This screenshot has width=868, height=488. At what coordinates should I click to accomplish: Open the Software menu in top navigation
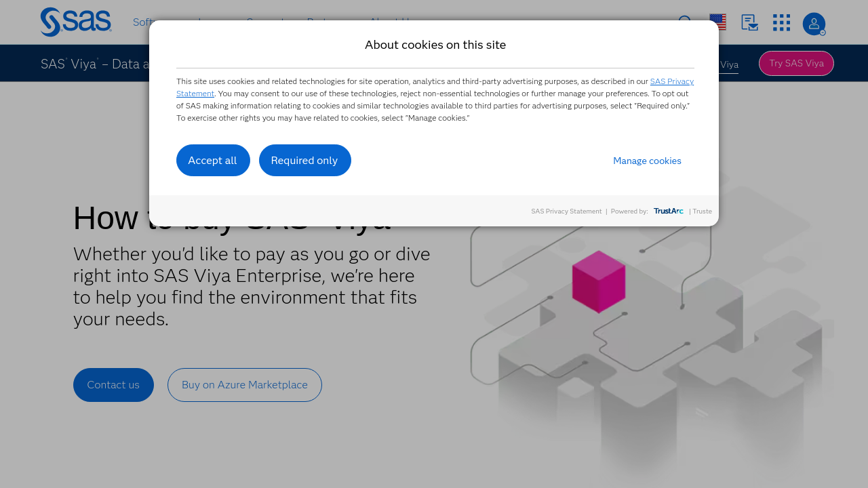pyautogui.click(x=141, y=22)
